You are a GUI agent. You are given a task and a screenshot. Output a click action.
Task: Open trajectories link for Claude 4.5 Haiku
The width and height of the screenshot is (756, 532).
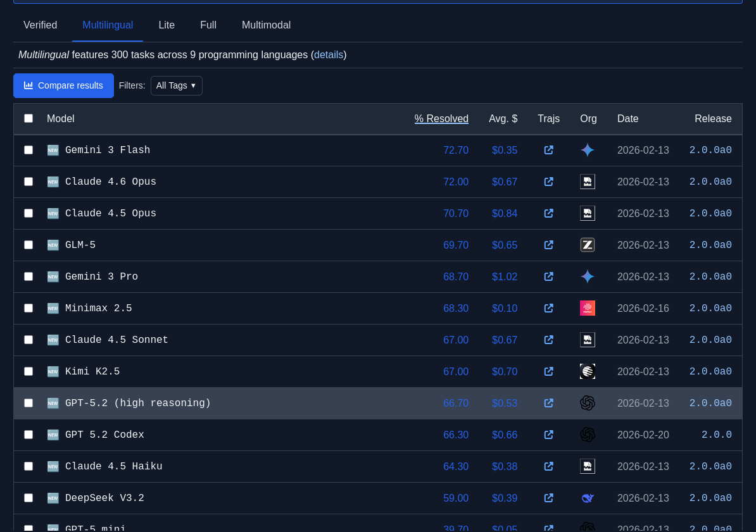(548, 467)
